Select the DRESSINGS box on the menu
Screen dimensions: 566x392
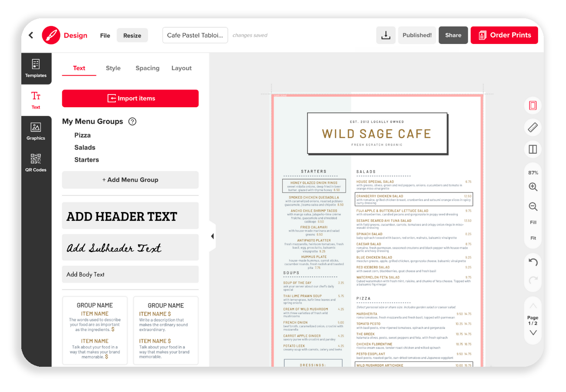tap(313, 363)
